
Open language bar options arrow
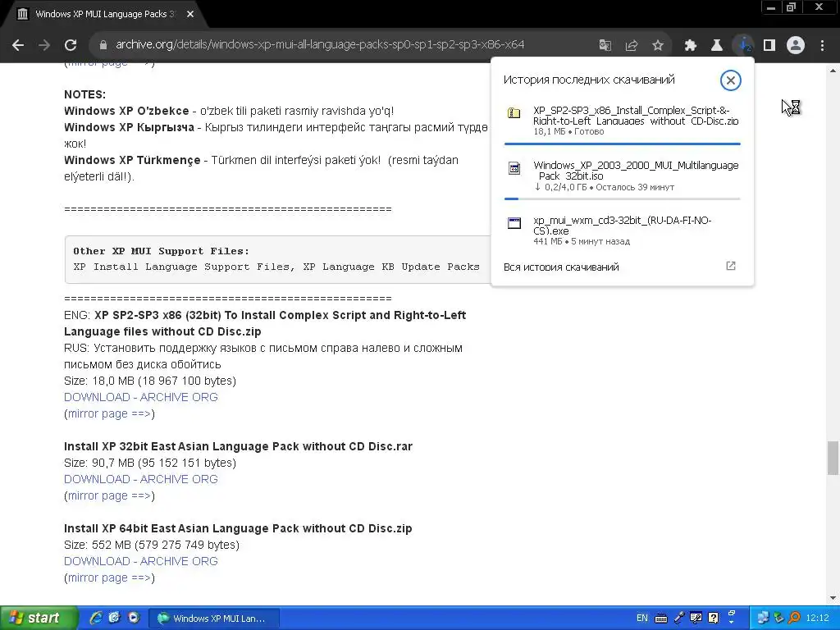pos(731,622)
